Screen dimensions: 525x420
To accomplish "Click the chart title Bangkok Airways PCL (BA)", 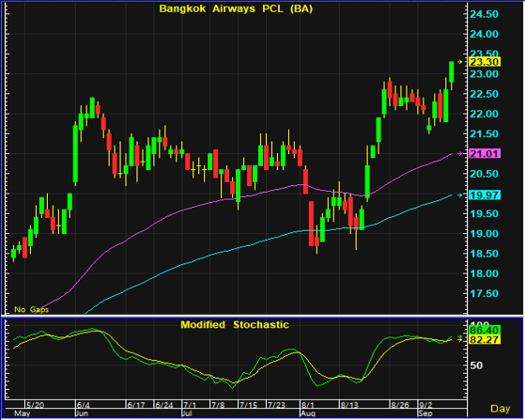I will click(x=236, y=9).
